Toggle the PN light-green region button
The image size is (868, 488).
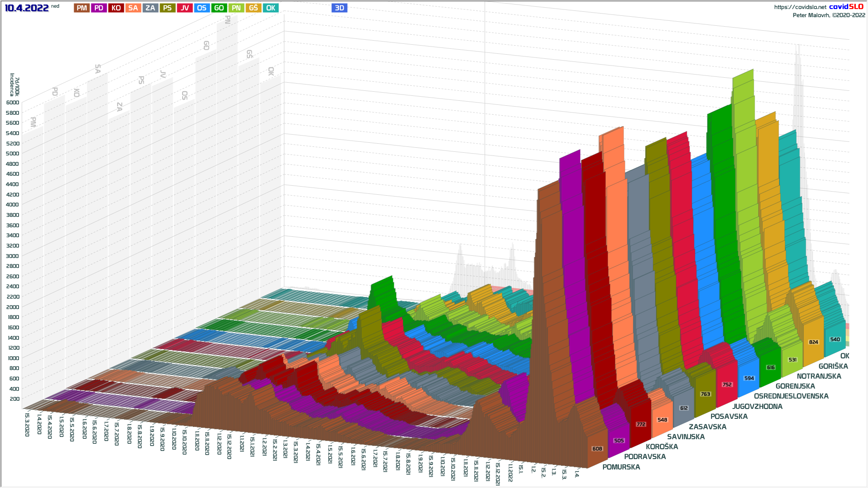pyautogui.click(x=236, y=8)
